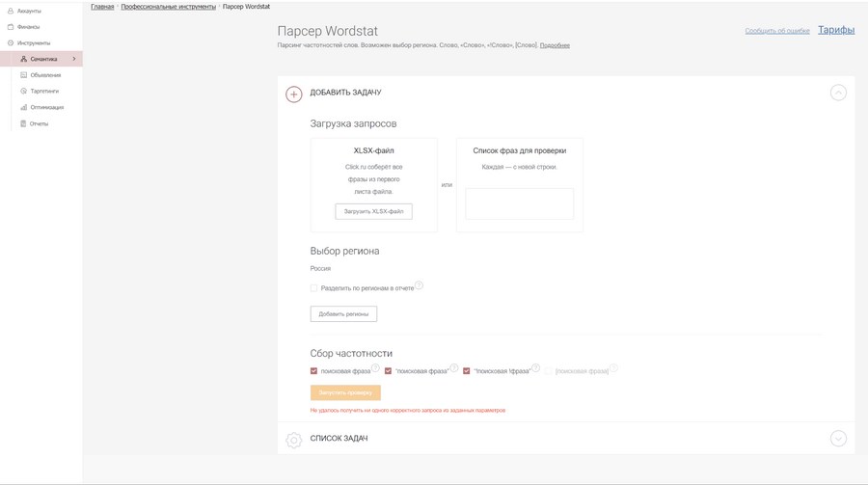Click the Финансы wallet icon

tap(10, 27)
